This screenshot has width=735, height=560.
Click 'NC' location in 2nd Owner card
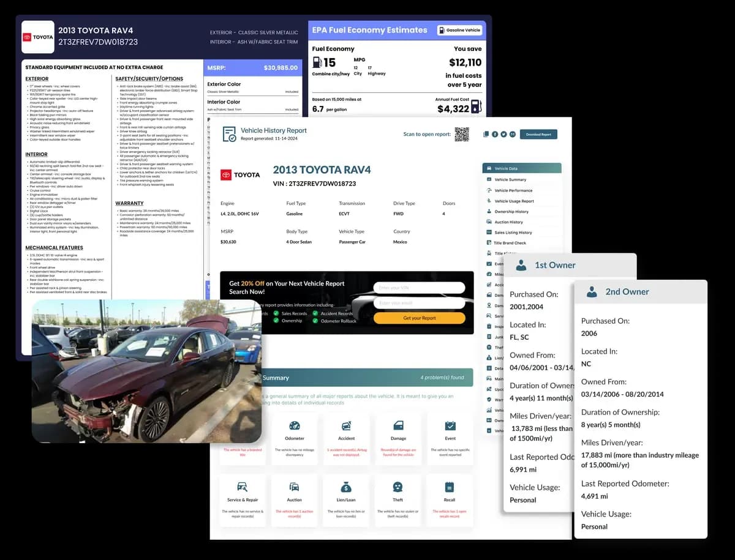pos(586,364)
